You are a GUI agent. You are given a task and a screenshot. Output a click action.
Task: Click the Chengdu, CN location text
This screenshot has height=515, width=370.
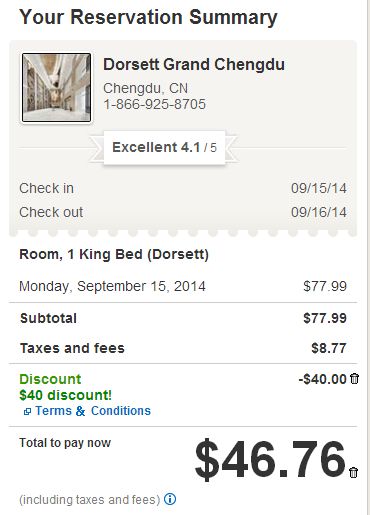point(146,88)
